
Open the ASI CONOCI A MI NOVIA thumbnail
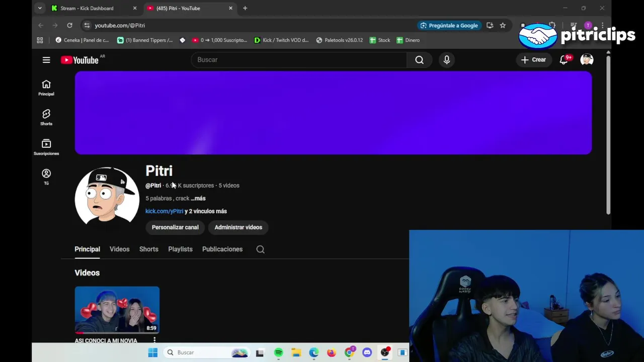117,310
